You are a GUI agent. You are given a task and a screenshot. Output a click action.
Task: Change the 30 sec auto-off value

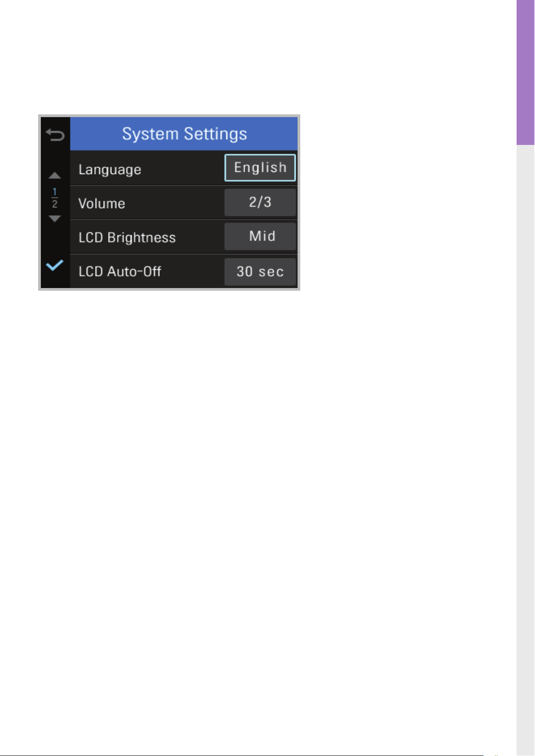point(260,271)
